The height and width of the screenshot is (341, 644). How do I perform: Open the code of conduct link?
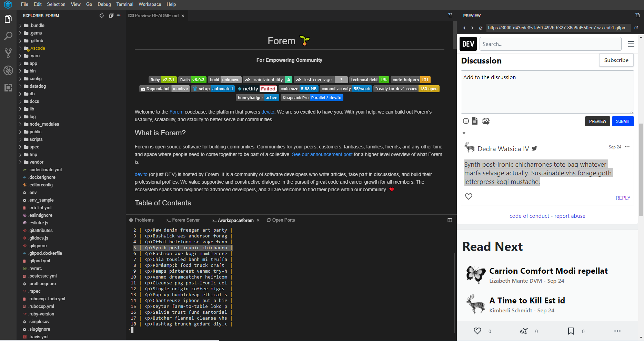point(529,216)
